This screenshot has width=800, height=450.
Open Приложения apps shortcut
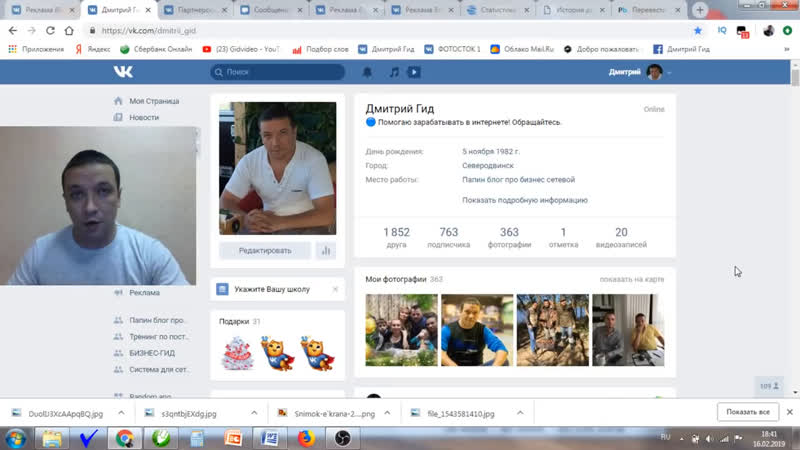(36, 49)
